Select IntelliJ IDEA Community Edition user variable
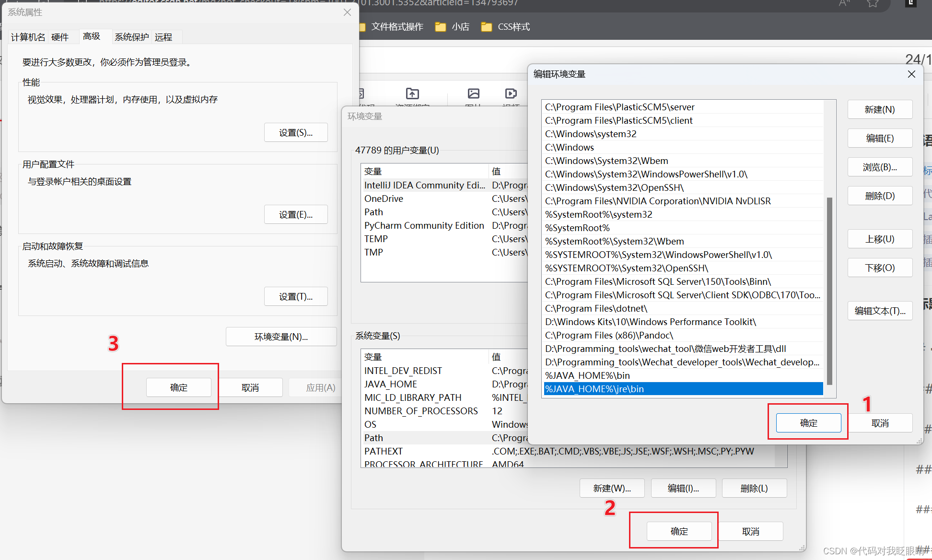This screenshot has height=560, width=932. [444, 185]
